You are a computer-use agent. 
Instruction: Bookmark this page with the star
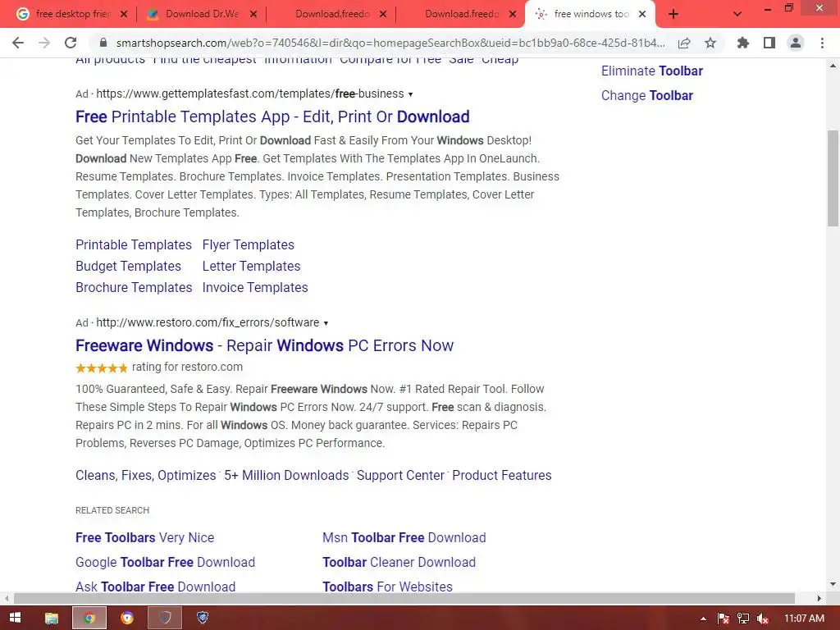(x=710, y=43)
